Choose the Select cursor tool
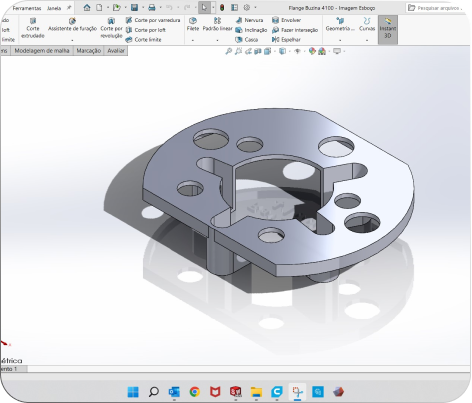 [204, 7]
